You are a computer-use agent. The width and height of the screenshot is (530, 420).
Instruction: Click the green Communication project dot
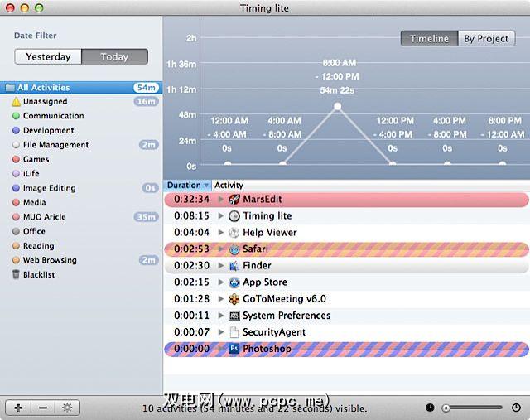(16, 116)
